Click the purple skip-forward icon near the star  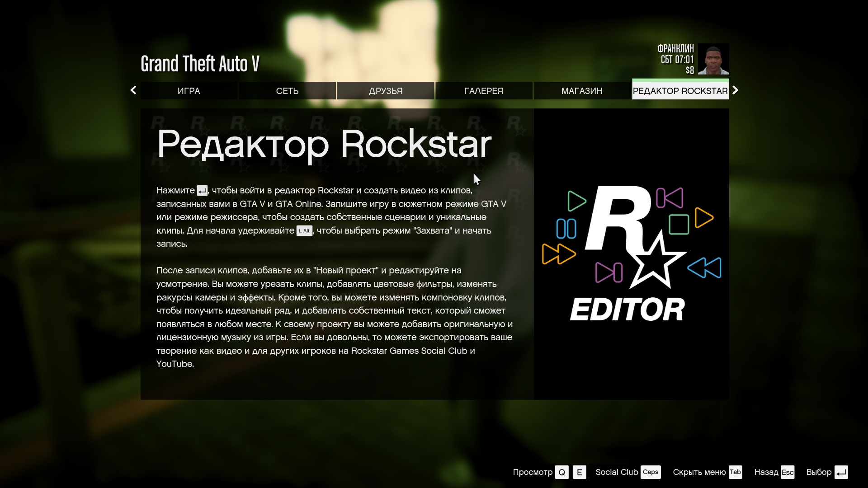pos(609,272)
